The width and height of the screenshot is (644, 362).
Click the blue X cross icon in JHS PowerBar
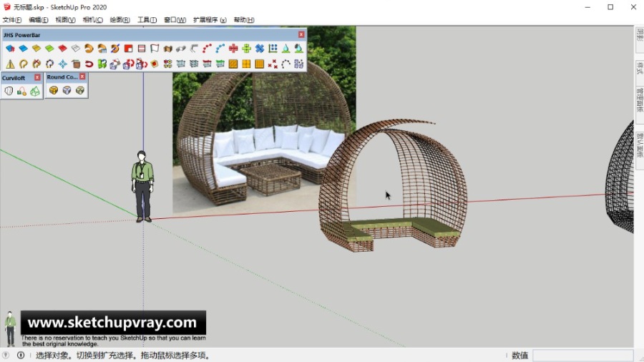pos(260,49)
